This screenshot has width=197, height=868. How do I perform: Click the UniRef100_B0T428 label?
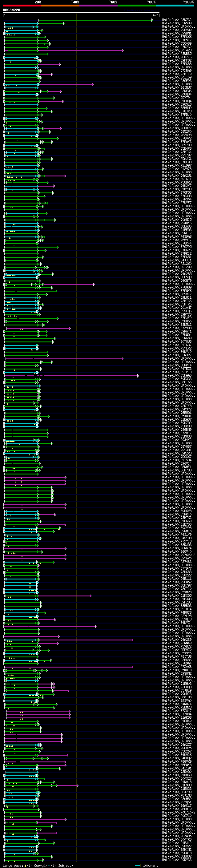[x=176, y=50]
